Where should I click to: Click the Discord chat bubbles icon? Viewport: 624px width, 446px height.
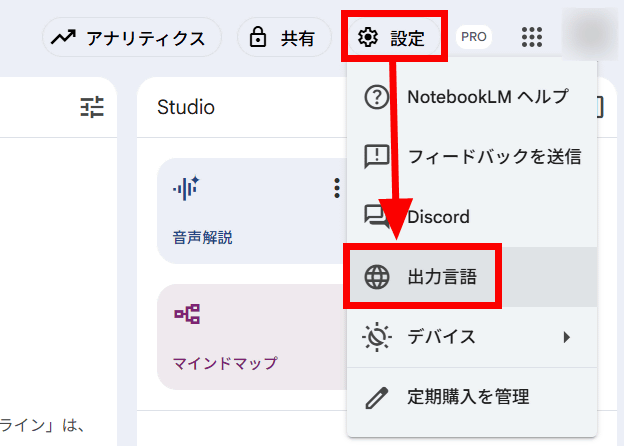(376, 216)
